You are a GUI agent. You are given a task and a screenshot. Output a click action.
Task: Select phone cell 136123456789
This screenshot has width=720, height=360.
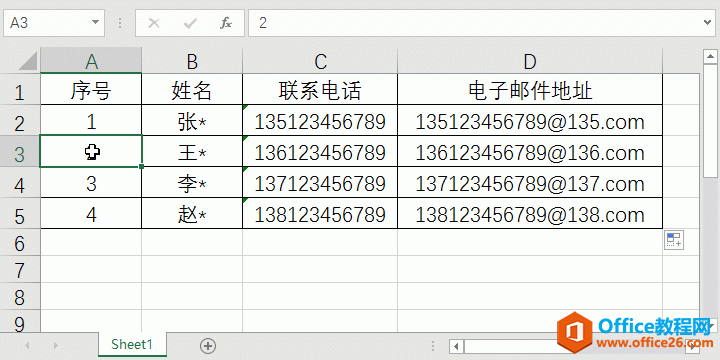(320, 152)
